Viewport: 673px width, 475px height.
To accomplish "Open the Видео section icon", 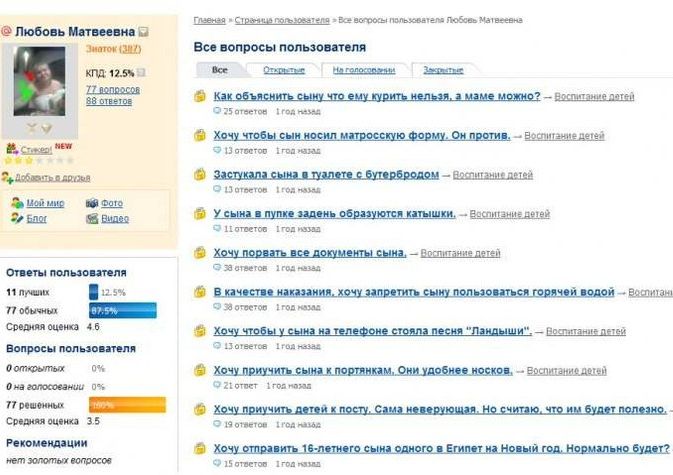I will tap(92, 218).
